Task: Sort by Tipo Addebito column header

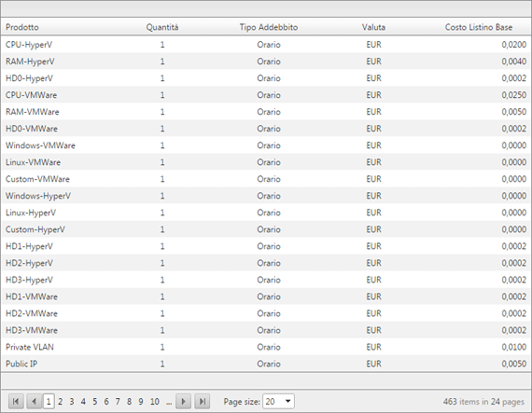Action: point(269,27)
